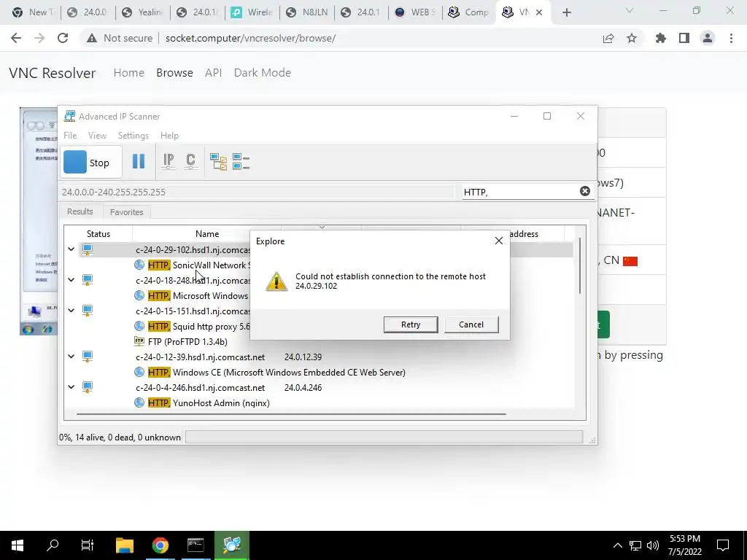Screen dimensions: 747x560
Task: Click globe icon beside Squid http proxy
Action: tap(139, 326)
